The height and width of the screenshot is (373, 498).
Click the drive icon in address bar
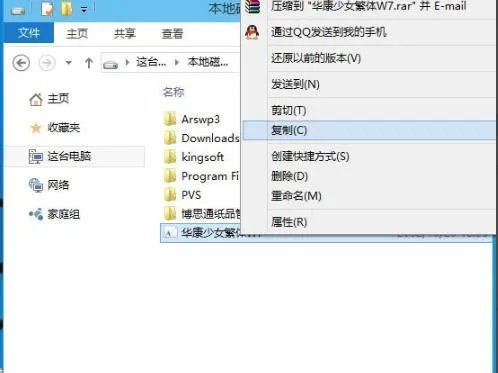coord(111,64)
